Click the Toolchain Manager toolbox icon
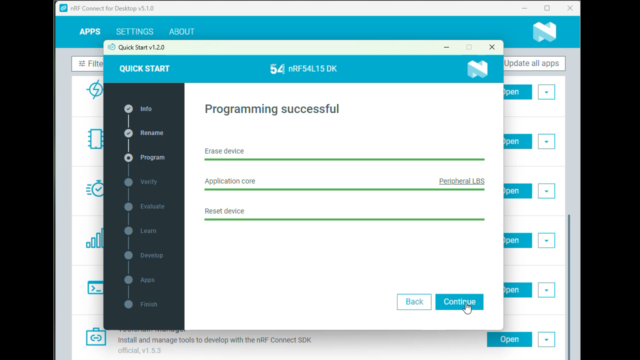Screen dimensions: 640x360 (96, 337)
